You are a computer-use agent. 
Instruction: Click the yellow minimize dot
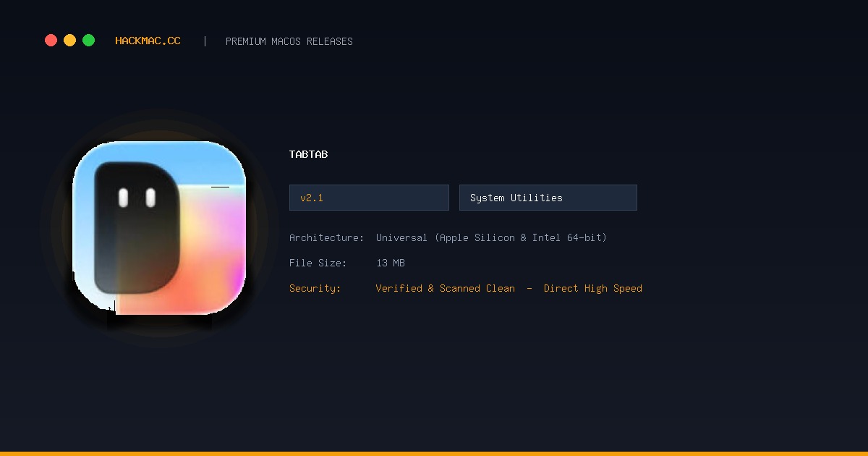click(x=69, y=41)
